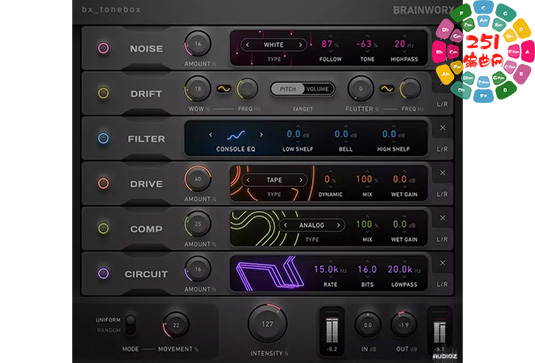Viewport: 535px width, 363px height.
Task: Select previous filter type with left arrow
Action: (x=211, y=135)
